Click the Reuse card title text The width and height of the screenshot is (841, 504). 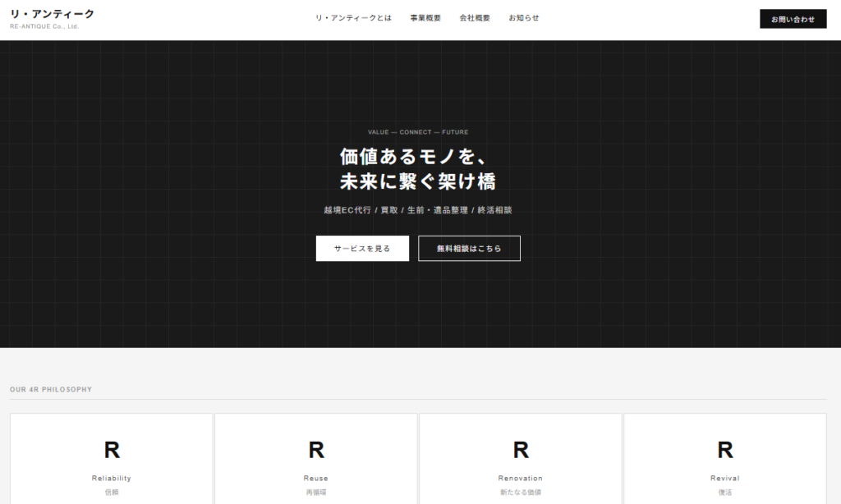316,478
